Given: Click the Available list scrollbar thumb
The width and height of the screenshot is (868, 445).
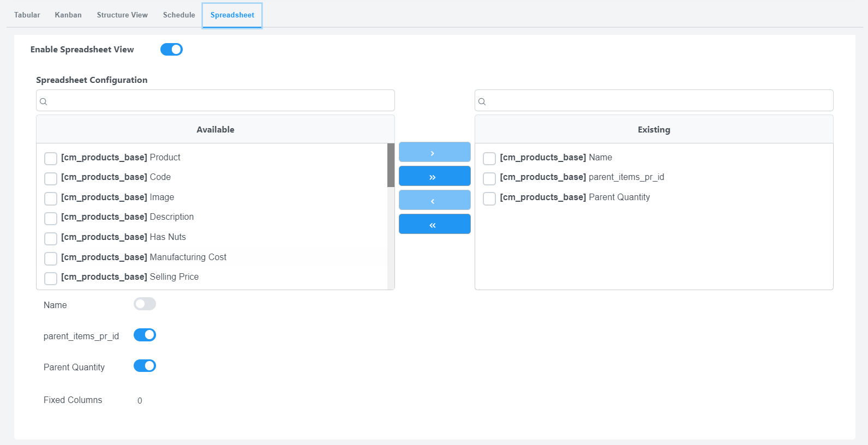Looking at the screenshot, I should click(391, 165).
